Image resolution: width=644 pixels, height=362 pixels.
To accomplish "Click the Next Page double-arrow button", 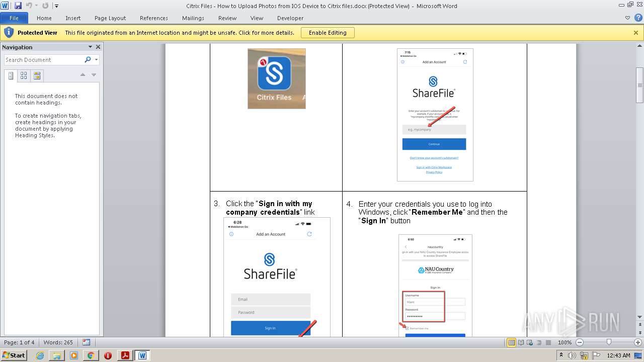I will coord(640,333).
